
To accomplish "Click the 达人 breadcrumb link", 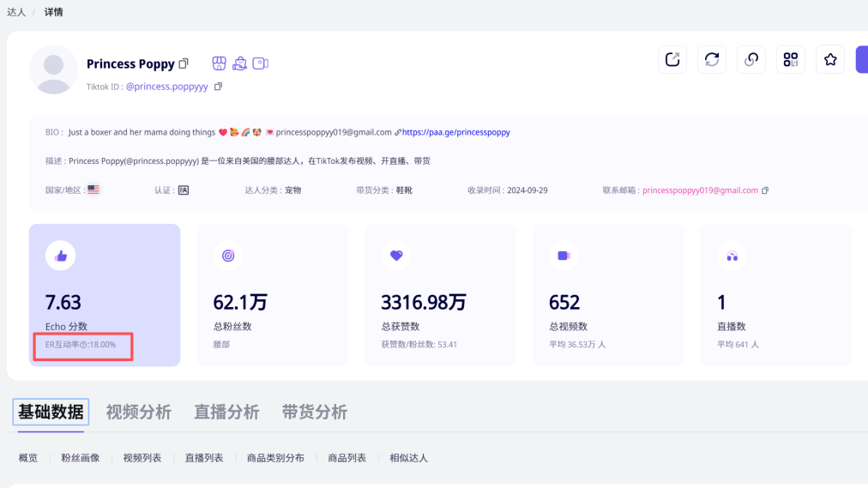I will [x=16, y=12].
